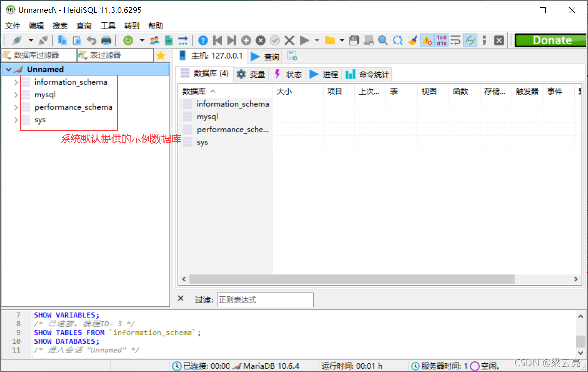Screen dimensions: 588x372
Task: Click the copy icon in toolbar
Action: (x=62, y=40)
